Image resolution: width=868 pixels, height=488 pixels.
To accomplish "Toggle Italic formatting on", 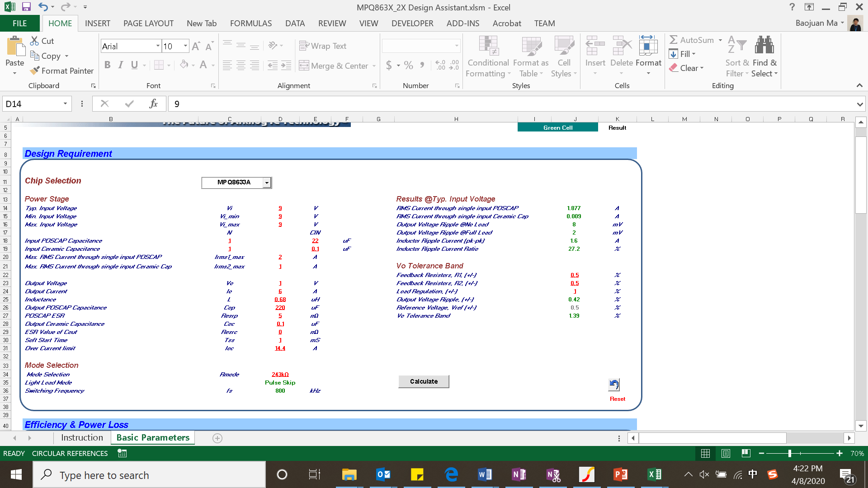I will [x=120, y=65].
